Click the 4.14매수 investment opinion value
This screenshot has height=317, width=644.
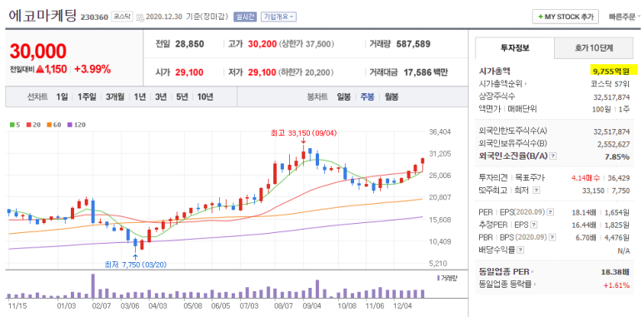(x=585, y=178)
